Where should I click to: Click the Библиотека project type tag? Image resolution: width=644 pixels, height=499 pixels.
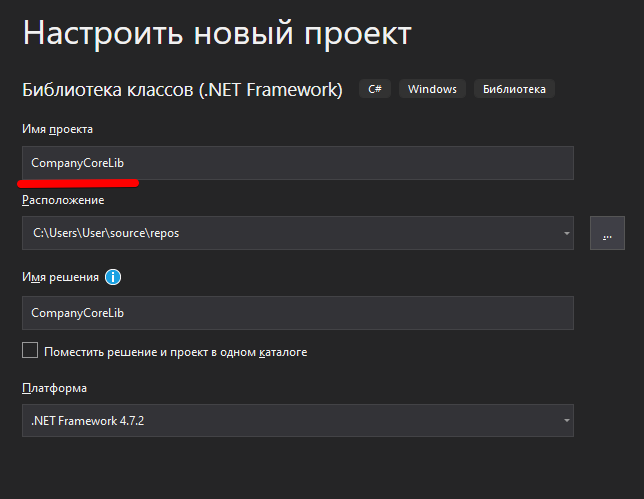click(514, 89)
